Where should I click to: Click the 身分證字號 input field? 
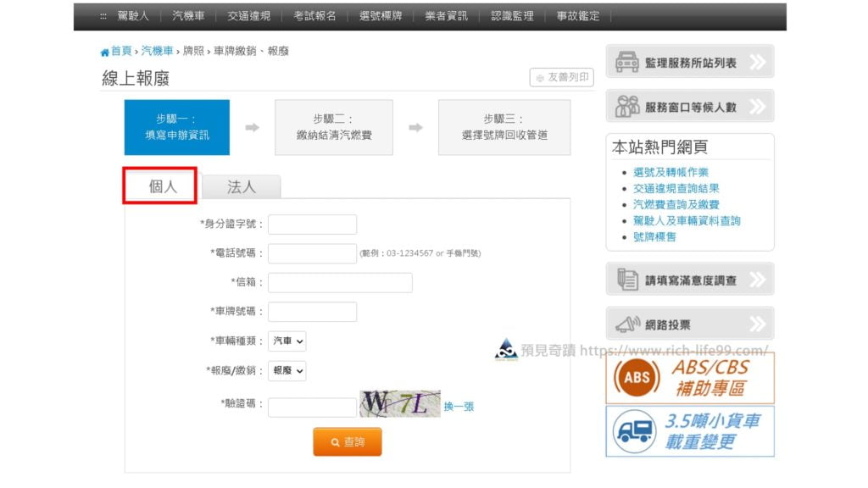point(312,224)
